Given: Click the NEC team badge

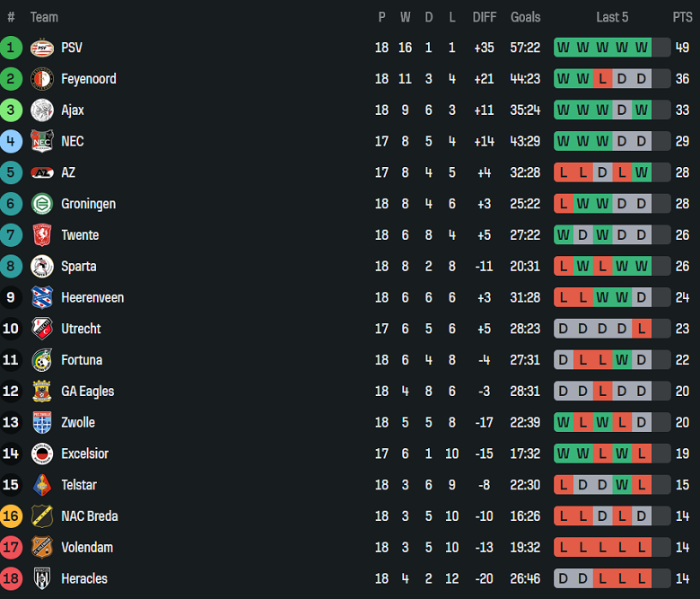Looking at the screenshot, I should 42,141.
